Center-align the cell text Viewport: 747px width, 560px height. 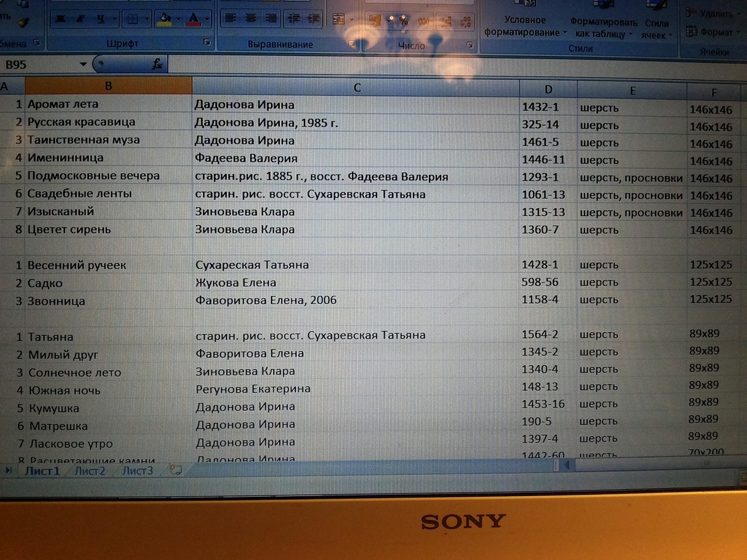[x=251, y=19]
